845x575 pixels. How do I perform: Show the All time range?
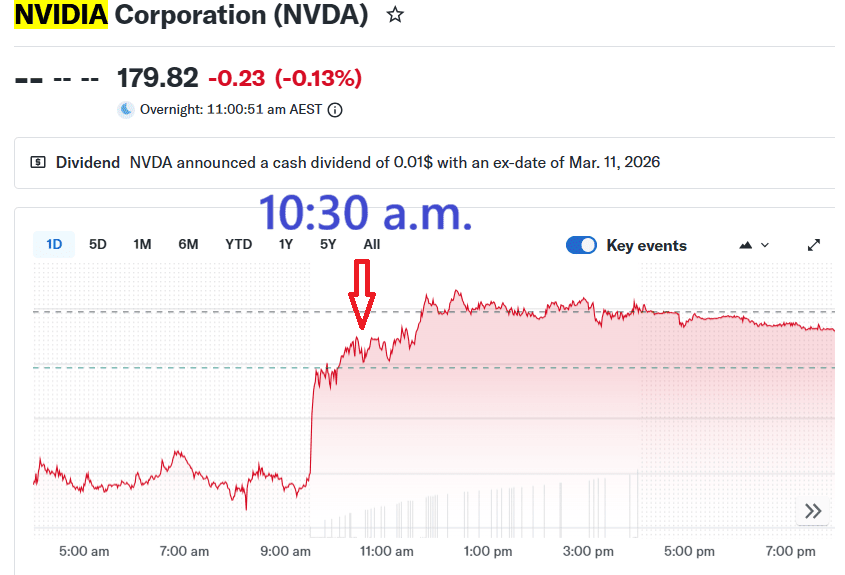(x=371, y=244)
